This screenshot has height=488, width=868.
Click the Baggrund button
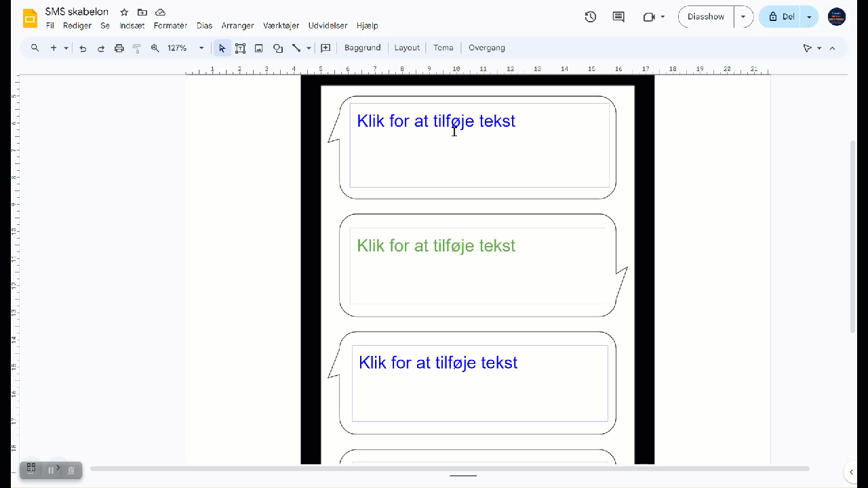362,48
